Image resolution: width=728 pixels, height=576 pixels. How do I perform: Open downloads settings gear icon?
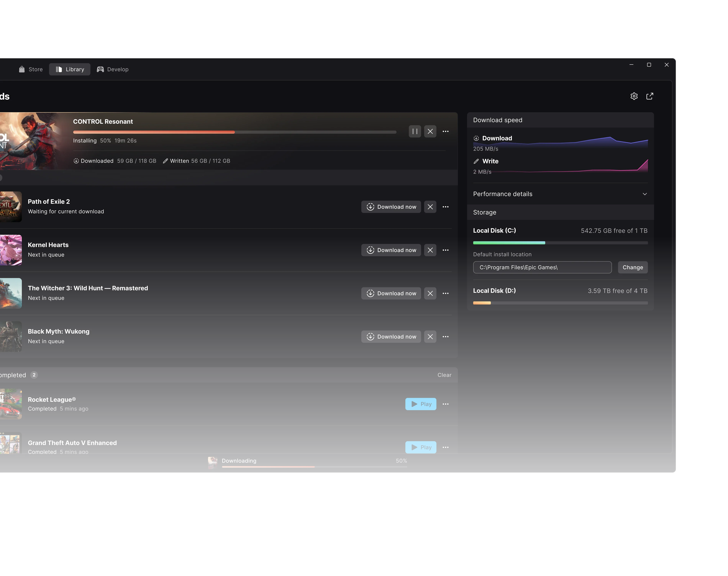634,96
